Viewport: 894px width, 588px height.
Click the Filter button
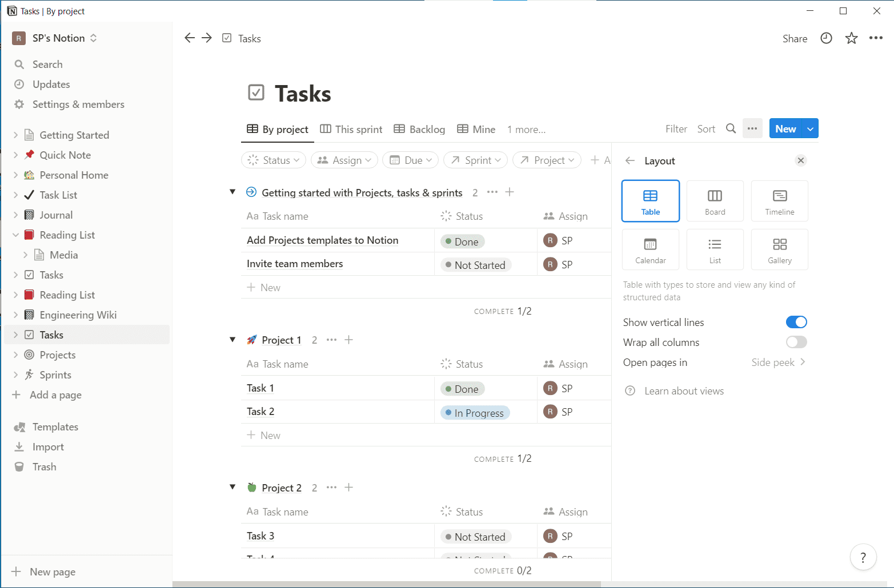click(x=676, y=128)
